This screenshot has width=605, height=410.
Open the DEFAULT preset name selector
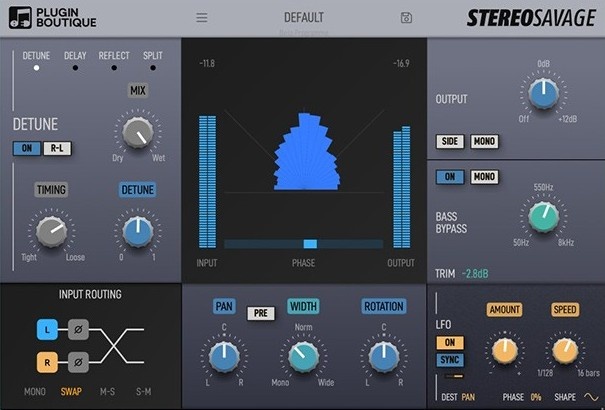(304, 17)
